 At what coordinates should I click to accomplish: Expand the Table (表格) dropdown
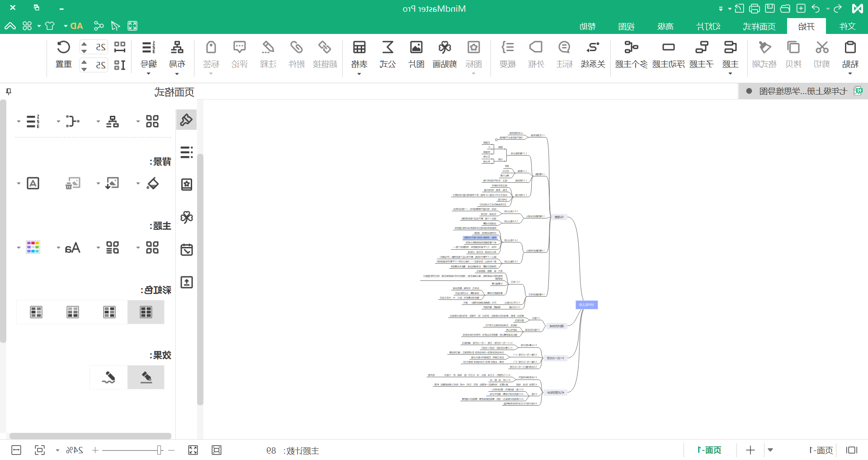click(359, 74)
